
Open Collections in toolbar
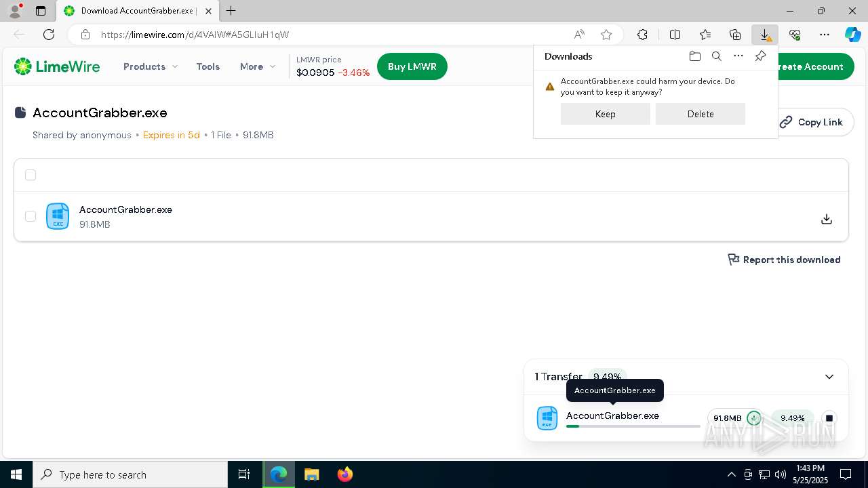pos(735,35)
